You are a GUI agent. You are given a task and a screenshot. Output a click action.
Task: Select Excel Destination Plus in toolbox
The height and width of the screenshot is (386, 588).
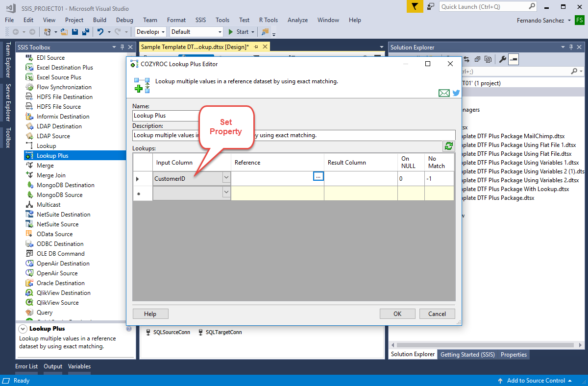tap(65, 68)
